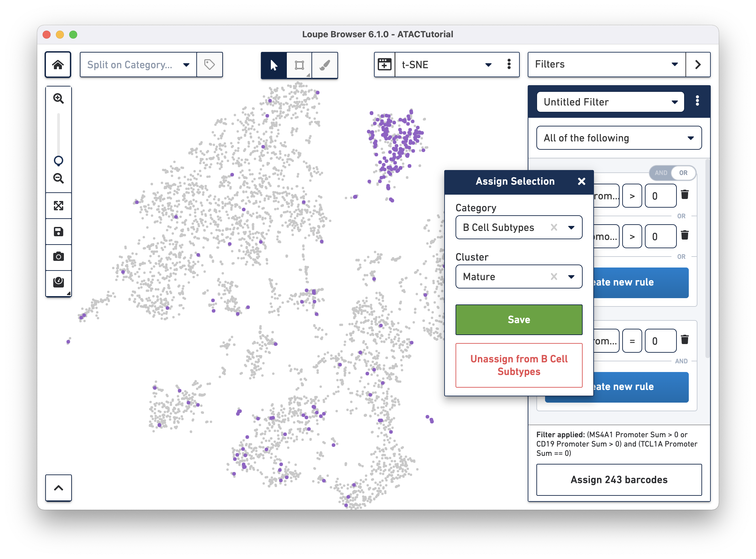
Task: Zoom in on the plot
Action: 59,98
